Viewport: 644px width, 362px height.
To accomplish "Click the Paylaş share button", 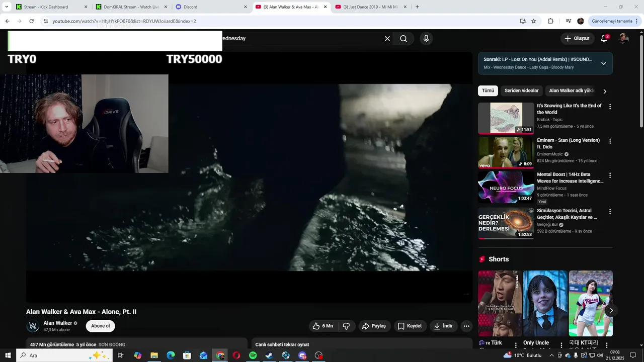I will (x=374, y=326).
